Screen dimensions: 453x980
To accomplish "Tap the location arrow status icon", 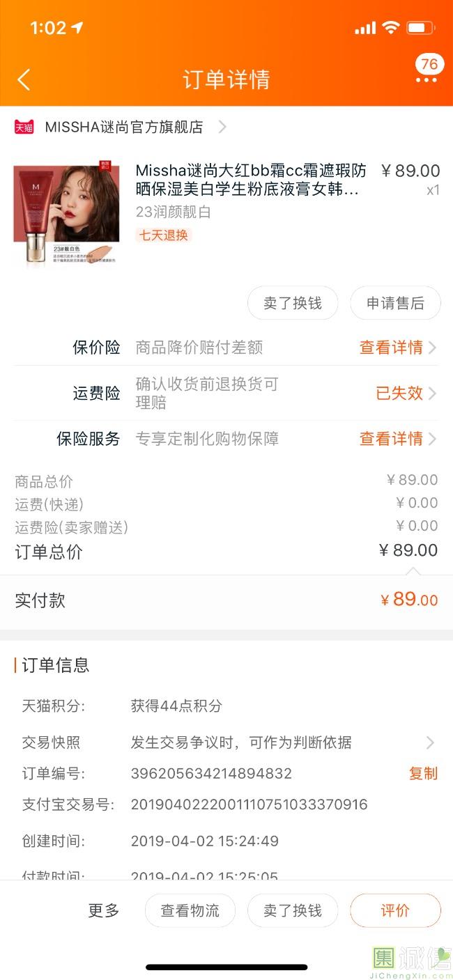I will pos(77,28).
